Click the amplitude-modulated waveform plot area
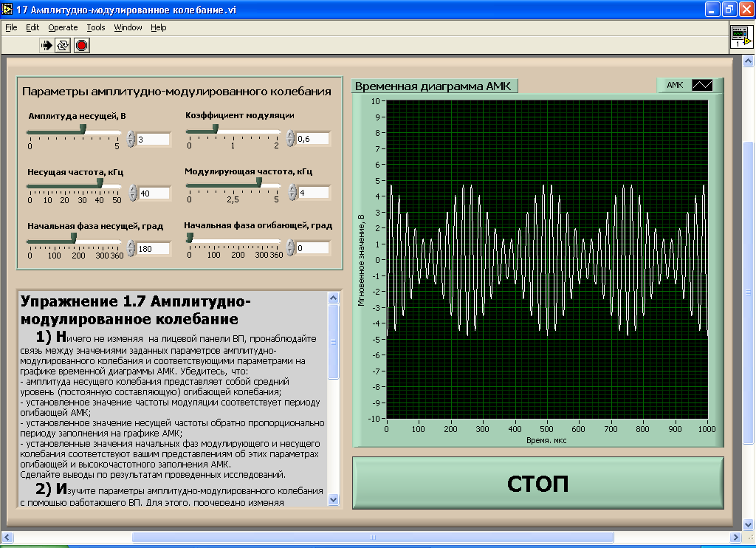The width and height of the screenshot is (756, 548). (x=547, y=259)
